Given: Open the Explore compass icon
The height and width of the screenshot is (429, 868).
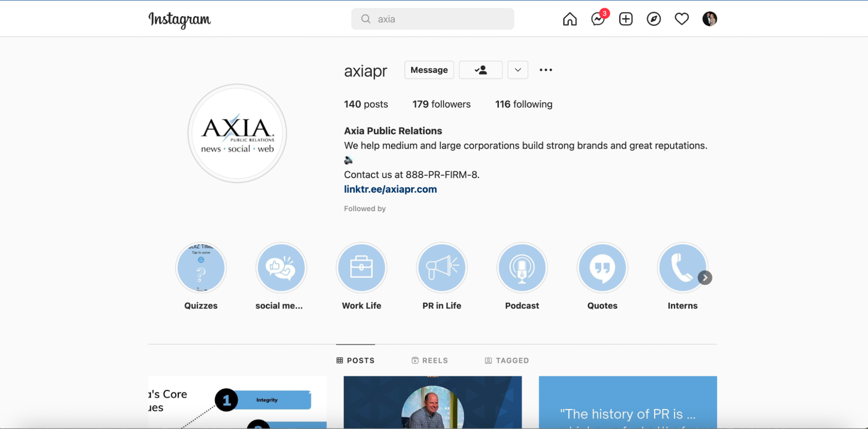Looking at the screenshot, I should coord(653,19).
